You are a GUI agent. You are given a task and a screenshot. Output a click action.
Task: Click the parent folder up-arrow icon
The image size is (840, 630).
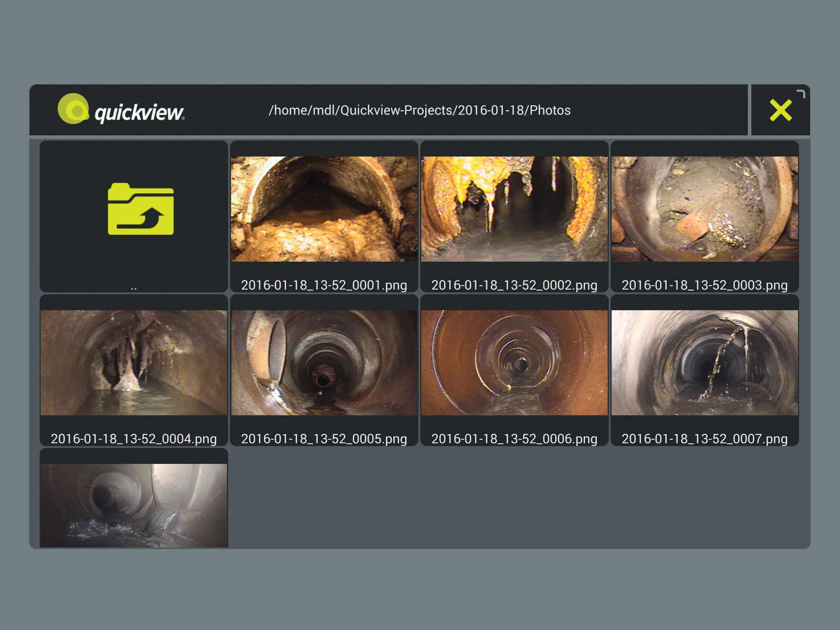140,209
